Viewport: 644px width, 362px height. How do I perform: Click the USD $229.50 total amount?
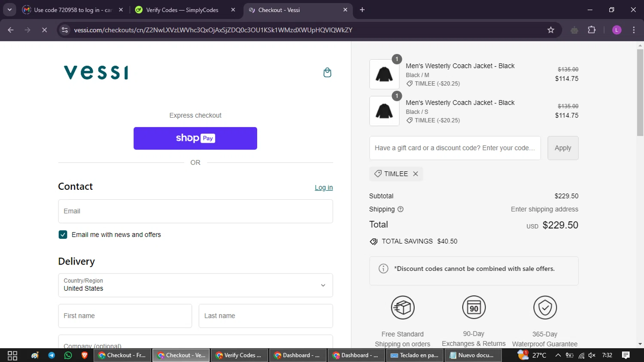pyautogui.click(x=552, y=225)
